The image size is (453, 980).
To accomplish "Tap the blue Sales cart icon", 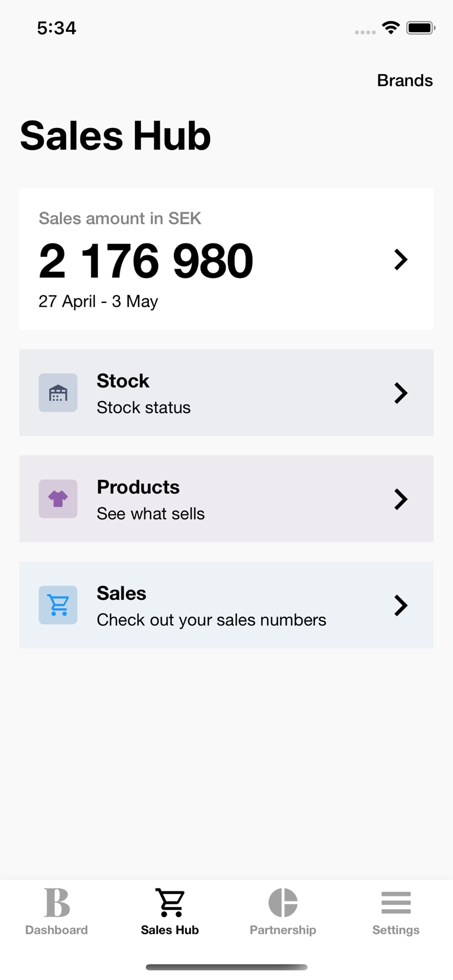I will point(58,605).
